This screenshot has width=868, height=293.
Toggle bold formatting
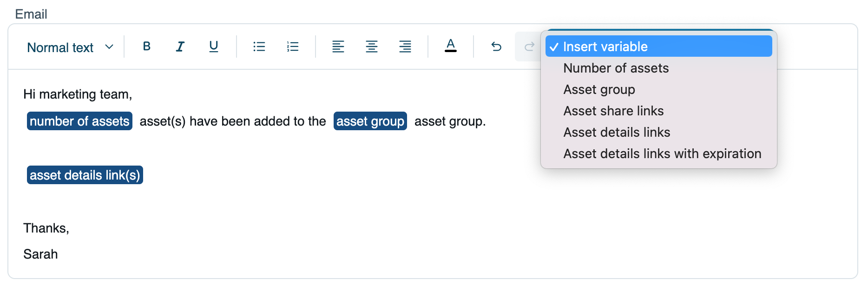[x=146, y=47]
